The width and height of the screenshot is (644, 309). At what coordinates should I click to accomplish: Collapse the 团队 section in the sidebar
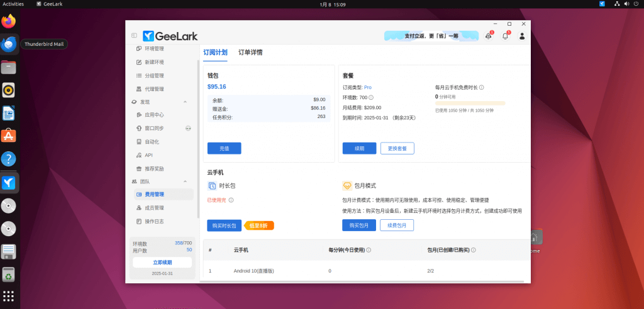tap(185, 182)
